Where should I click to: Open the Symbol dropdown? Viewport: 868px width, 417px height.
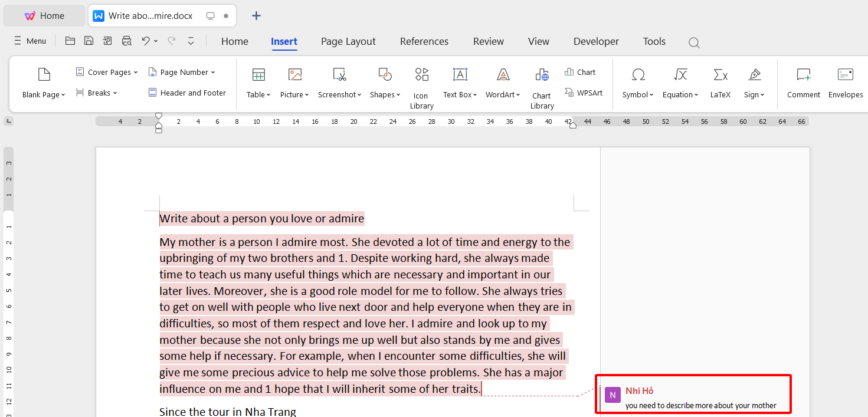click(x=637, y=83)
